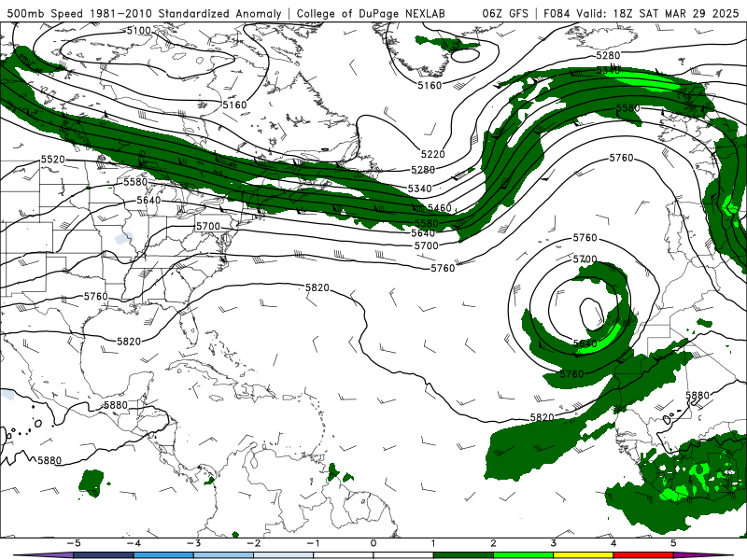Click the colorbar tick label '0'
The image size is (747, 560).
373,543
